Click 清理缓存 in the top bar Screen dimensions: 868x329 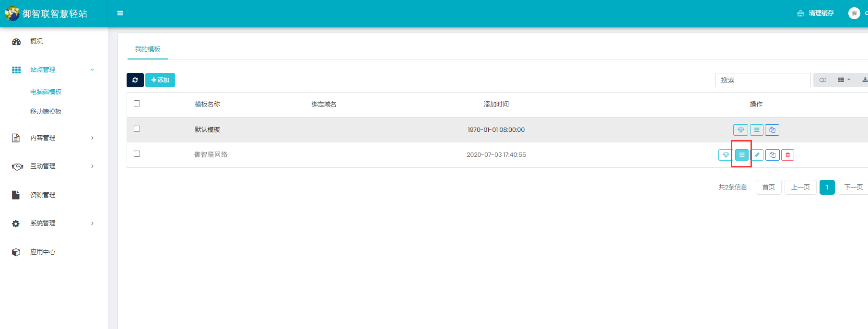point(816,13)
